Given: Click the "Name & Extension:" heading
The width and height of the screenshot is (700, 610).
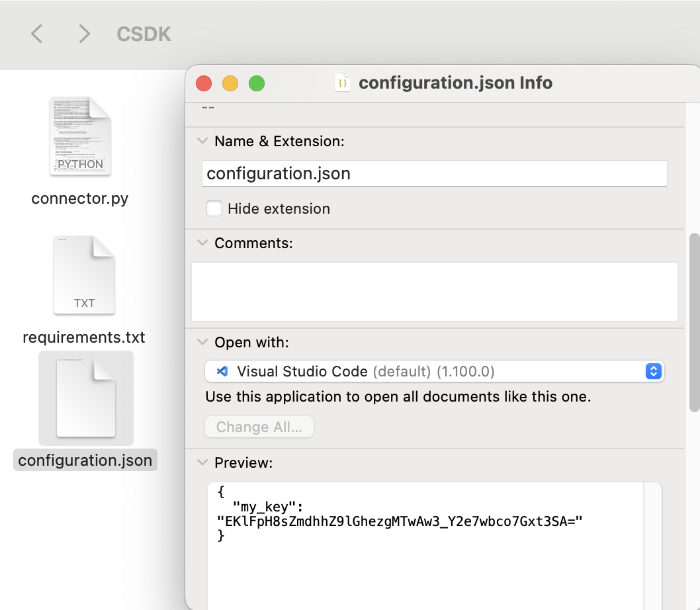Looking at the screenshot, I should pos(279,141).
